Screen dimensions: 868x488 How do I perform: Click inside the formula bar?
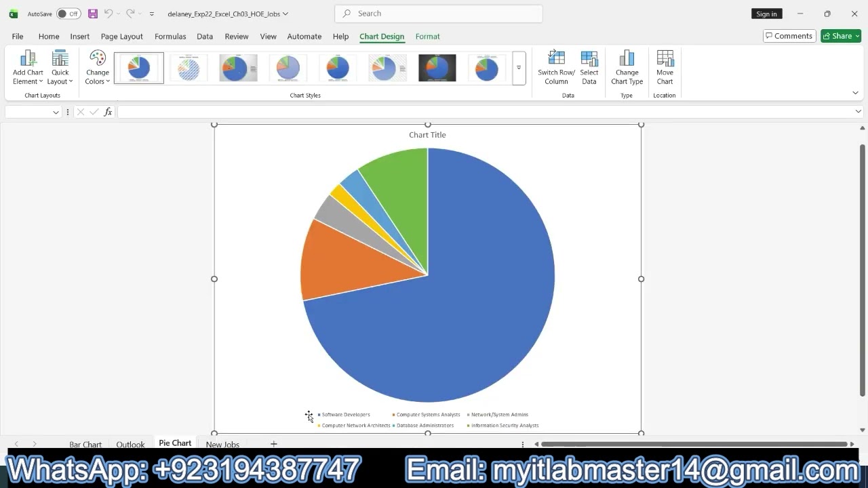(485, 112)
